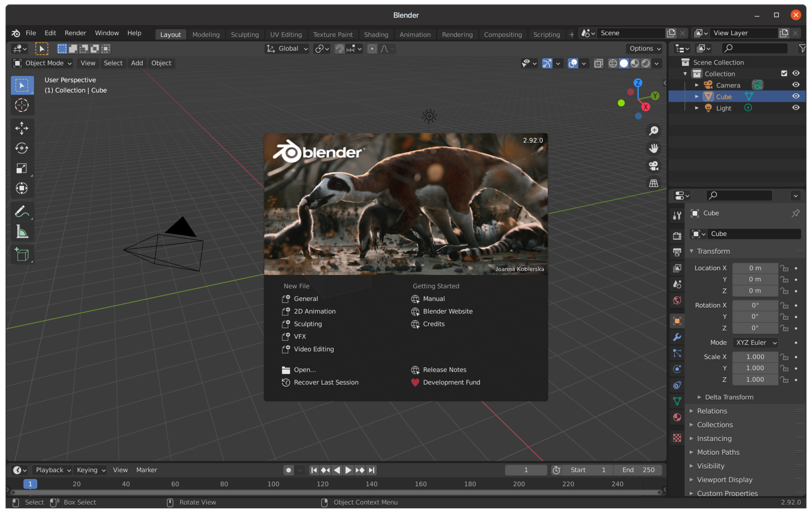The height and width of the screenshot is (514, 812).
Task: Select the Rotate tool icon
Action: coord(22,148)
